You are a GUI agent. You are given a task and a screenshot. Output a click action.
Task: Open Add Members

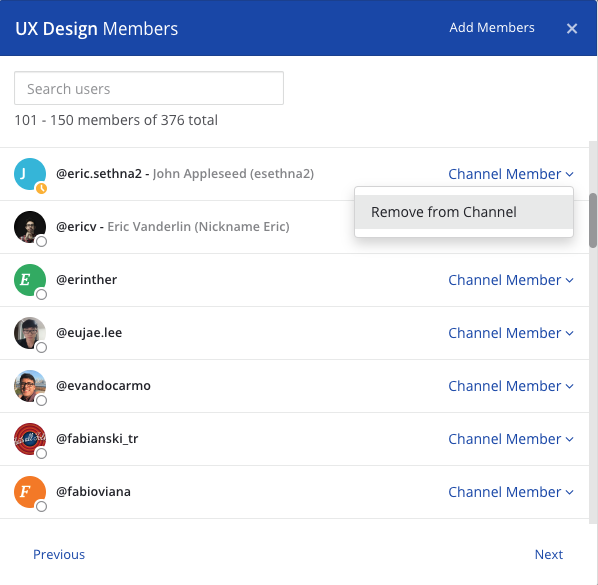tap(492, 27)
